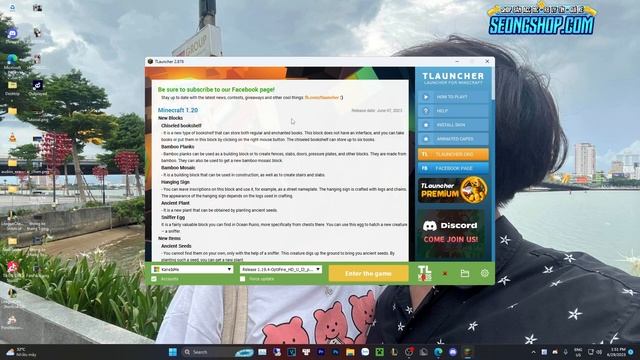Click the Help menu item
Image resolution: width=640 pixels, height=360 pixels.
(x=453, y=111)
